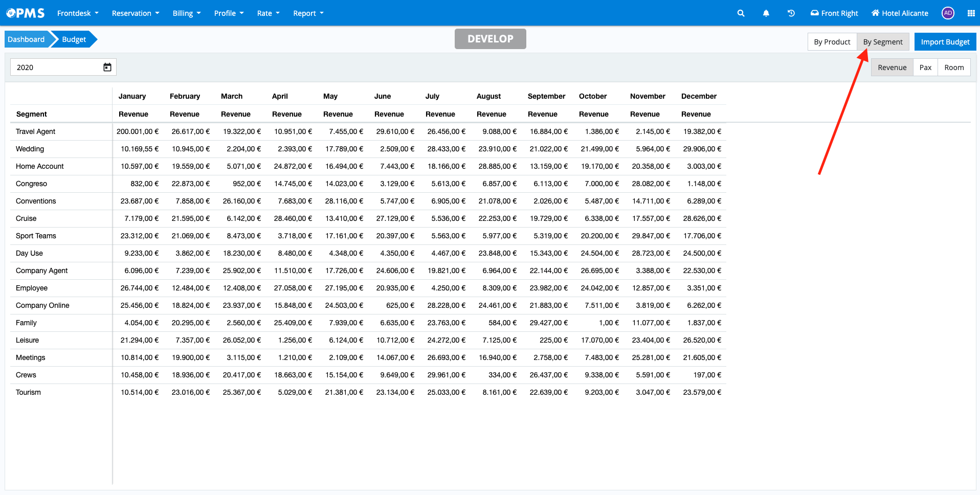
Task: Click the Hotel Alicante home icon
Action: pyautogui.click(x=875, y=13)
